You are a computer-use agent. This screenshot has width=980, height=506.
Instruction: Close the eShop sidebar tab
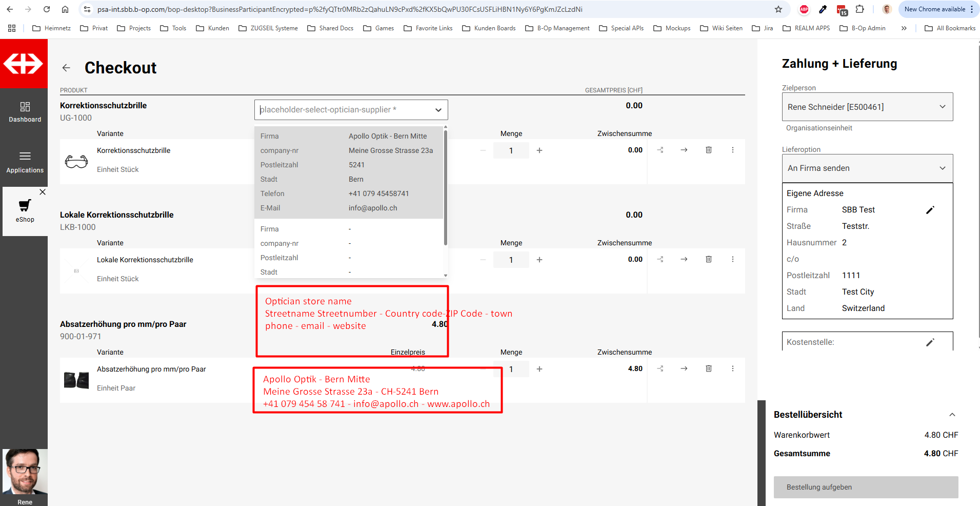[43, 192]
